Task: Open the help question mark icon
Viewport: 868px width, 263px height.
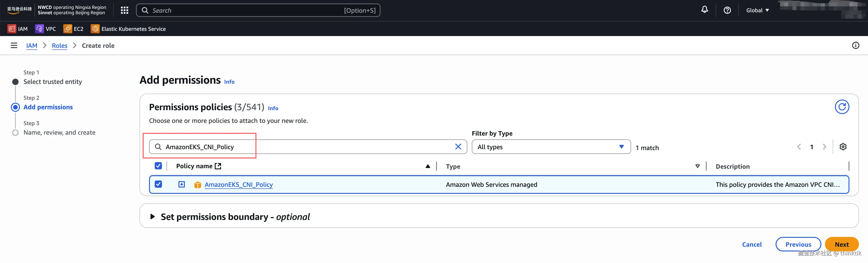Action: (727, 10)
